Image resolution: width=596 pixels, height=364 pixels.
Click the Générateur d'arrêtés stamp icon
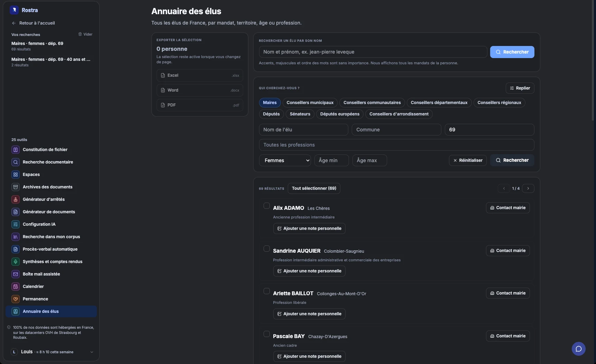tap(16, 199)
